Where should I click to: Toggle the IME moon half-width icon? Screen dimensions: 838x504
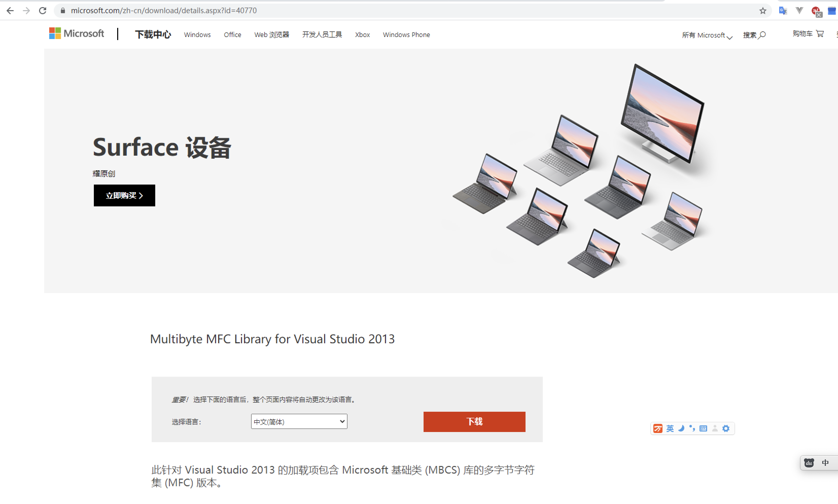coord(681,429)
